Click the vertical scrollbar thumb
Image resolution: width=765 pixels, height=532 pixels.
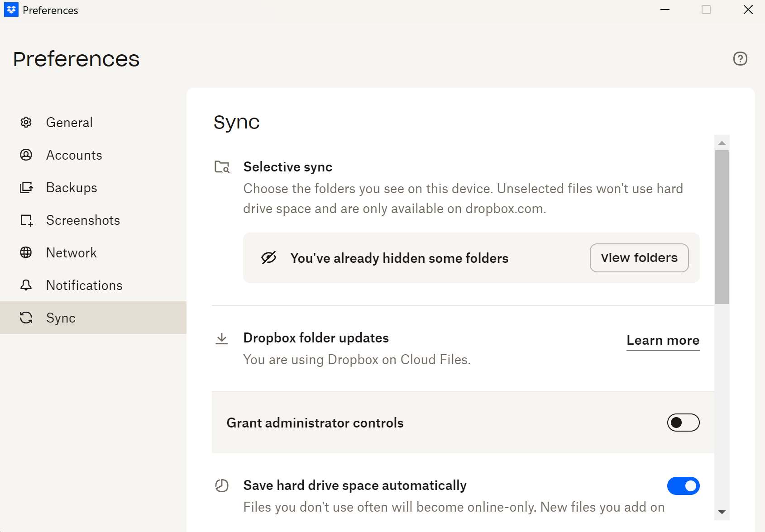pyautogui.click(x=722, y=227)
